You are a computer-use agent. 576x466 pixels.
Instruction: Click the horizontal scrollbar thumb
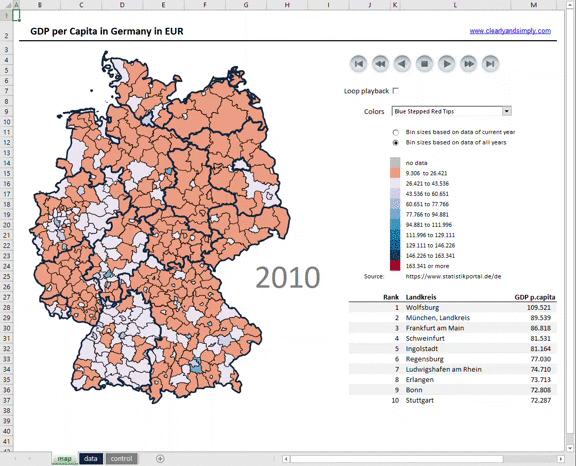[x=397, y=459]
